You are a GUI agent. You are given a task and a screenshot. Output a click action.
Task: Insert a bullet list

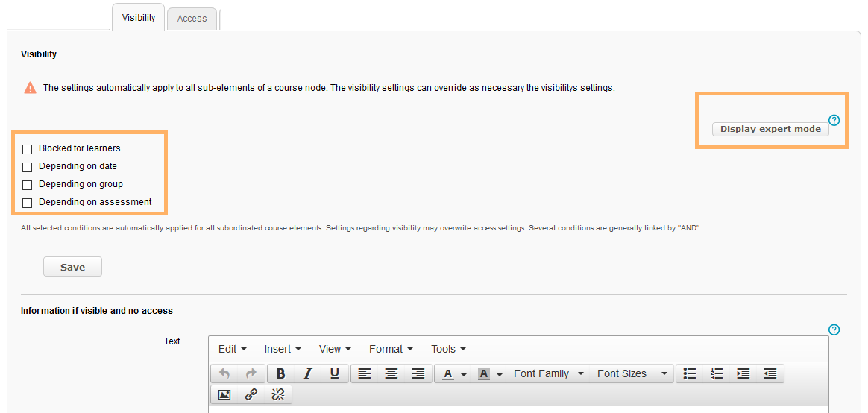pyautogui.click(x=690, y=374)
